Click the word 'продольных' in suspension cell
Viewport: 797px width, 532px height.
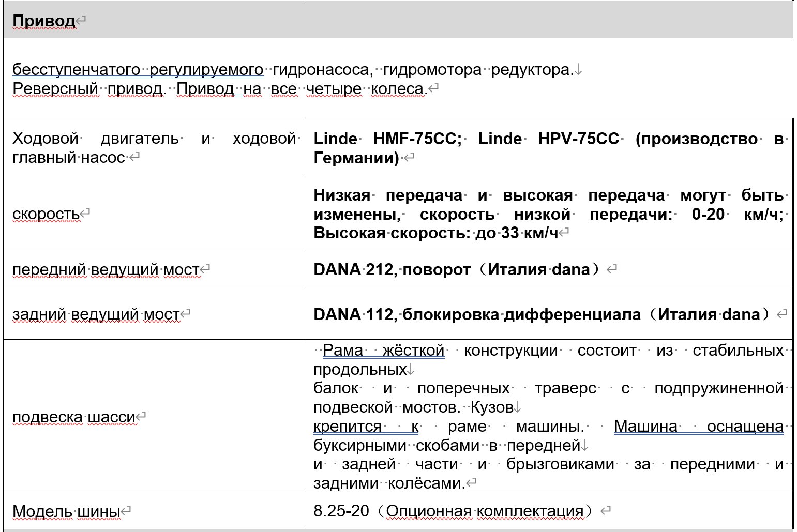[x=359, y=370]
